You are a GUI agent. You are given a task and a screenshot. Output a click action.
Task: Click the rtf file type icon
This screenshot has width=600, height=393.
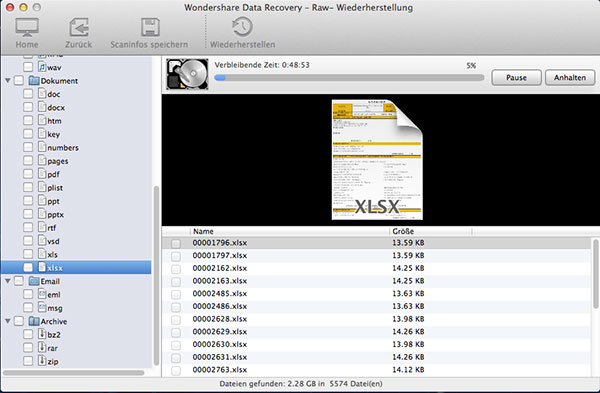click(x=42, y=227)
